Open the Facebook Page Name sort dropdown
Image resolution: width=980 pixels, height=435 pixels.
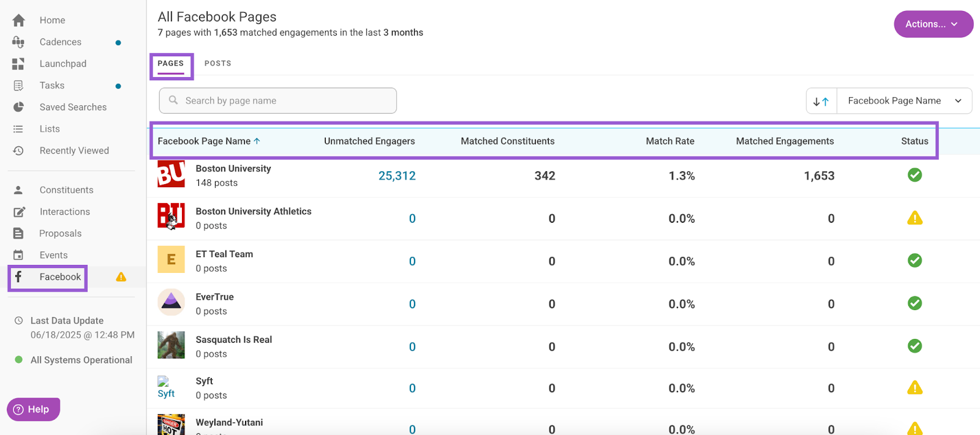pyautogui.click(x=905, y=101)
